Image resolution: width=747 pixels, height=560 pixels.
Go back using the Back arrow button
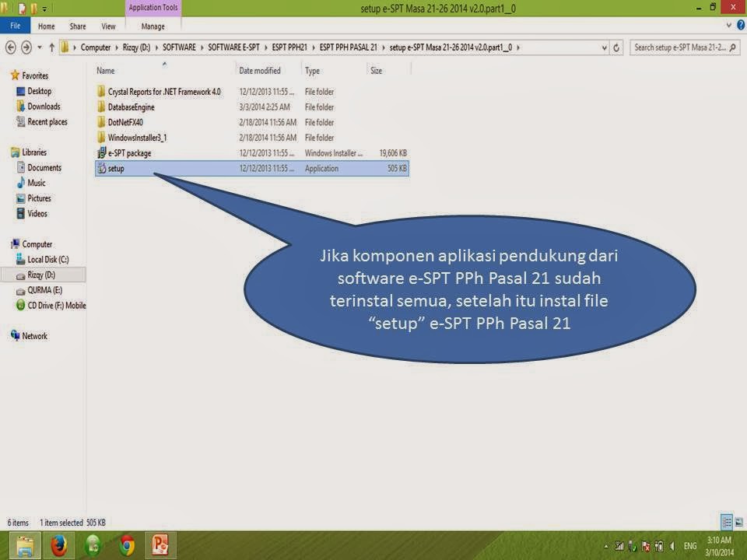(x=10, y=47)
